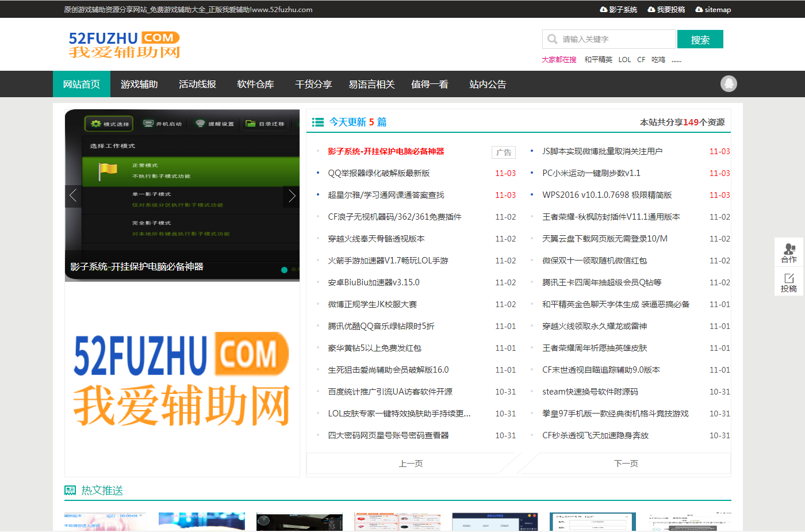Click the 搜索 search button
The height and width of the screenshot is (532, 805).
tap(700, 40)
